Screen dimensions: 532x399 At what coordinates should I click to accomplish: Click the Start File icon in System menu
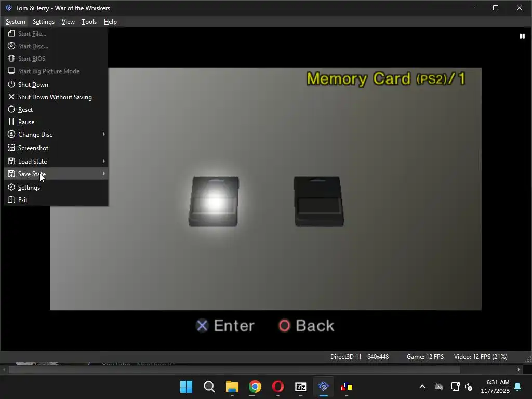pyautogui.click(x=11, y=34)
